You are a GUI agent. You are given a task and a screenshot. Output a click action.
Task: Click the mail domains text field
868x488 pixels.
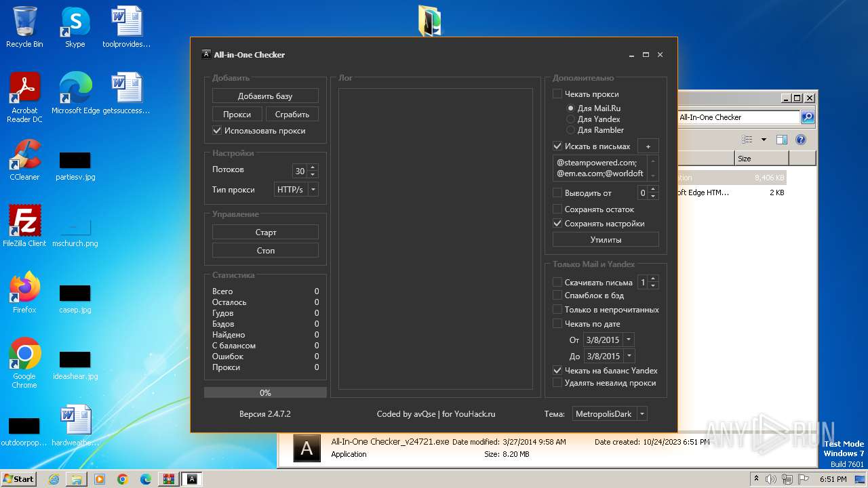[600, 168]
